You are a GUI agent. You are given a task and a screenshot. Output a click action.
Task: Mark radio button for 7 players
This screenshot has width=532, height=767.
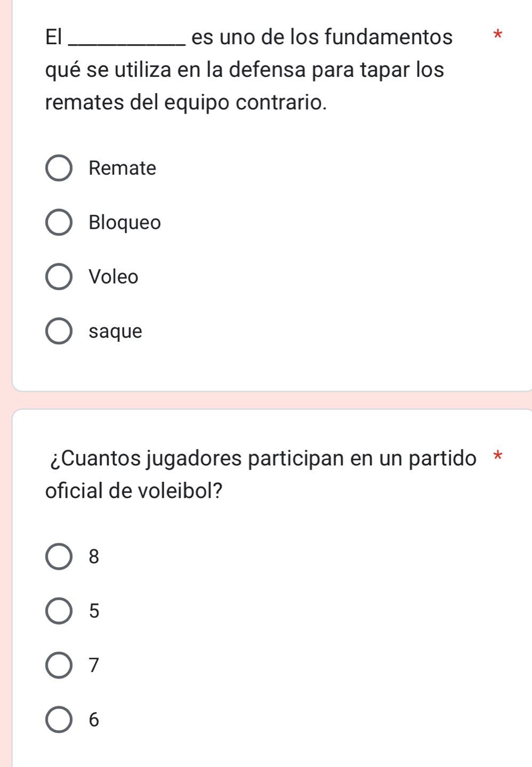coord(59,665)
